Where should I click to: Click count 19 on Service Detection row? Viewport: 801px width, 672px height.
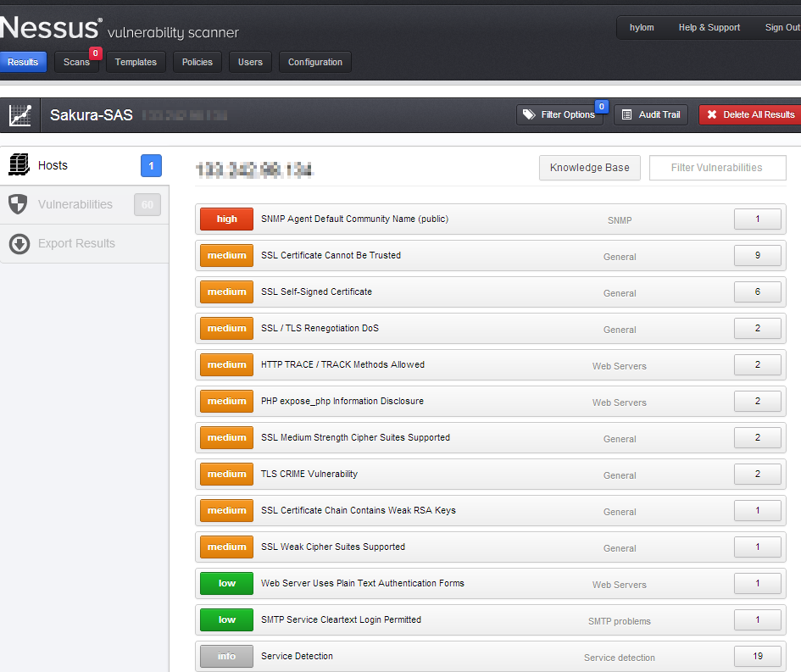[x=758, y=656]
